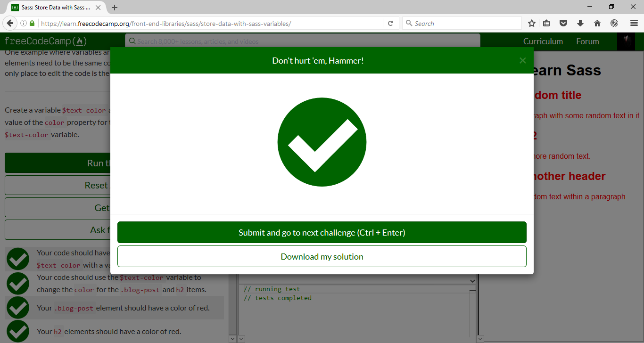Screen dimensions: 644x343
Task: Download my solution
Action: [x=322, y=256]
